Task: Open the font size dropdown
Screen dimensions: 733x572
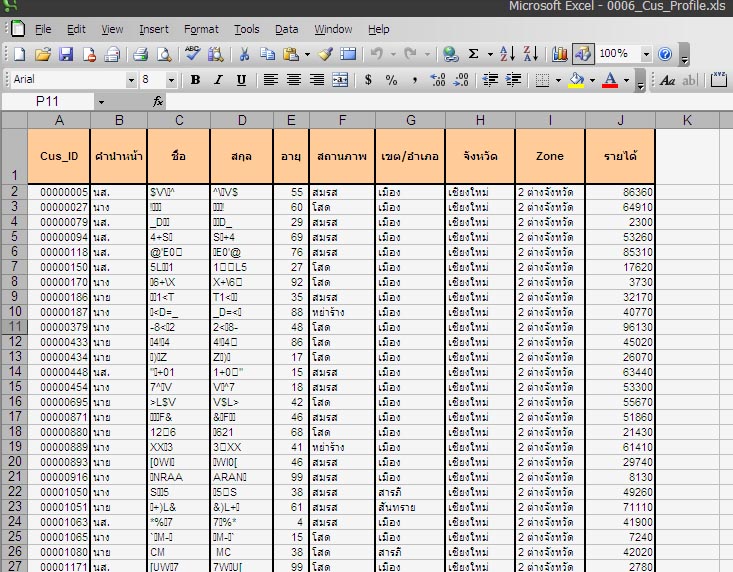Action: [171, 80]
